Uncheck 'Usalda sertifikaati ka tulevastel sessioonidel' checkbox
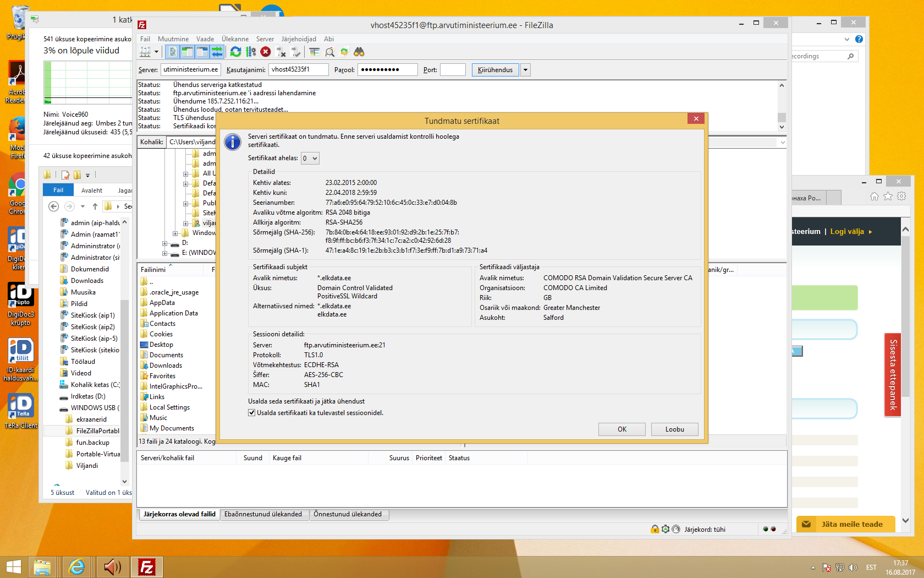 [x=252, y=413]
